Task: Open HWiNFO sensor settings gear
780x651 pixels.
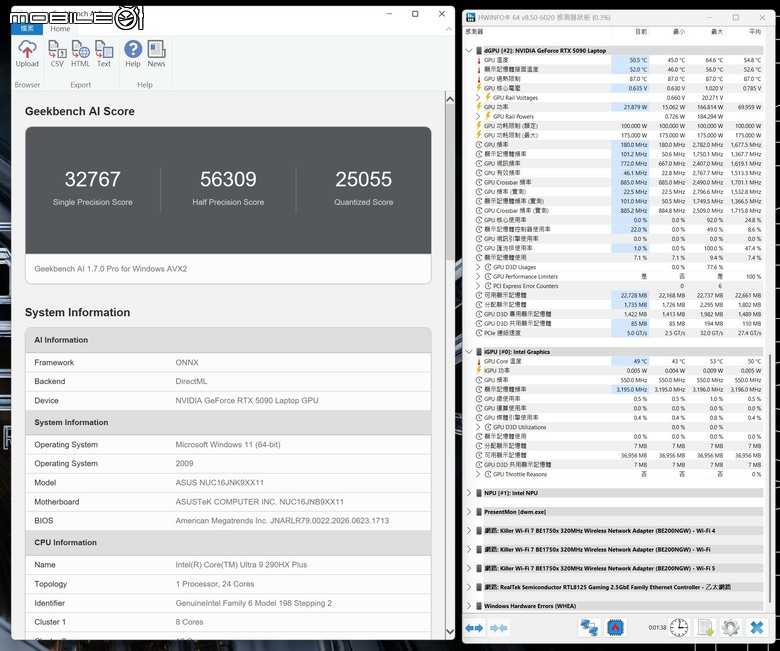Action: (x=730, y=628)
